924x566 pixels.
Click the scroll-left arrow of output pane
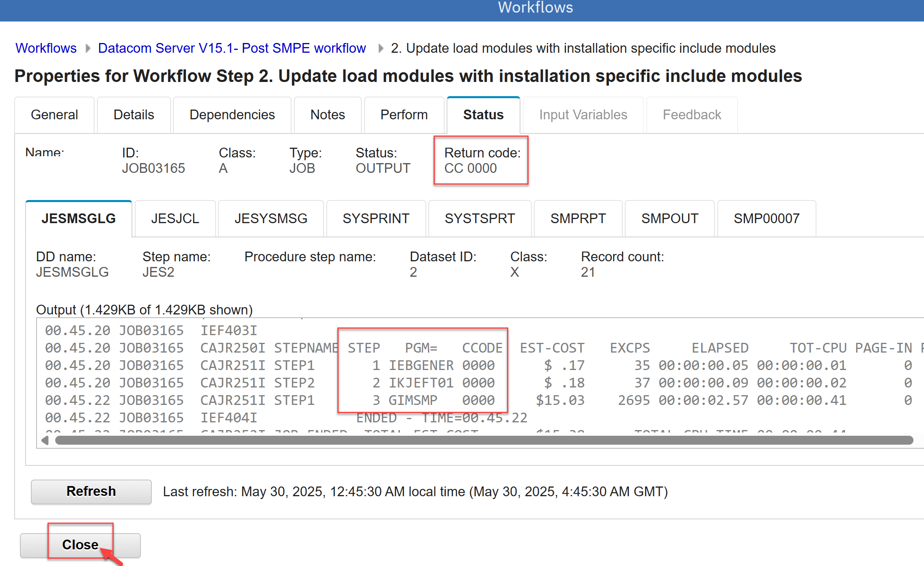(45, 440)
